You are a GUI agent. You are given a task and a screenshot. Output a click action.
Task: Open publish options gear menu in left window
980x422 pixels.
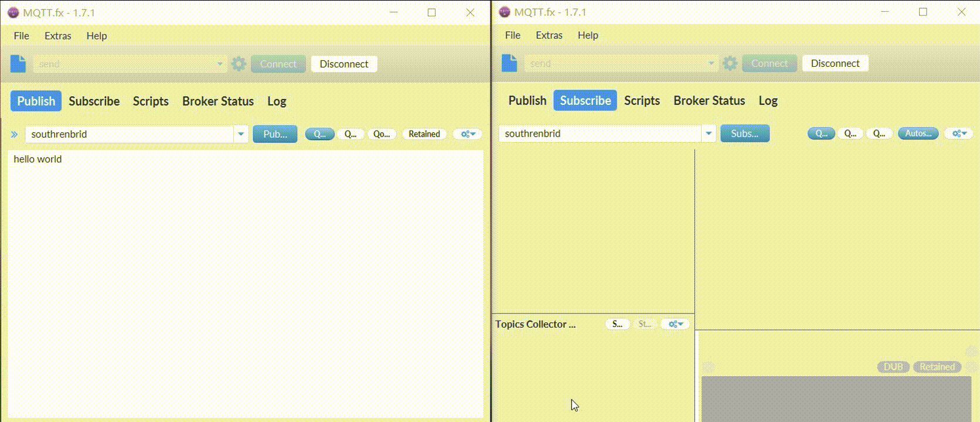point(468,134)
